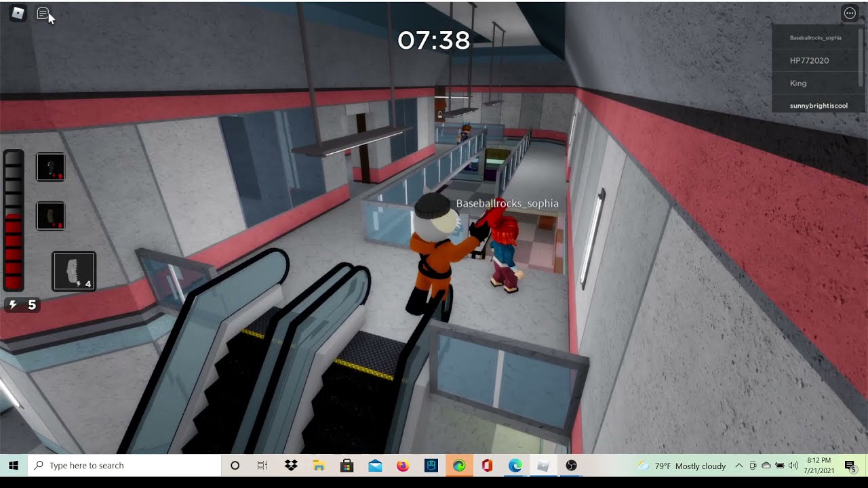
Task: Click the Baseballrocks_sophia name tag above player
Action: (x=507, y=203)
